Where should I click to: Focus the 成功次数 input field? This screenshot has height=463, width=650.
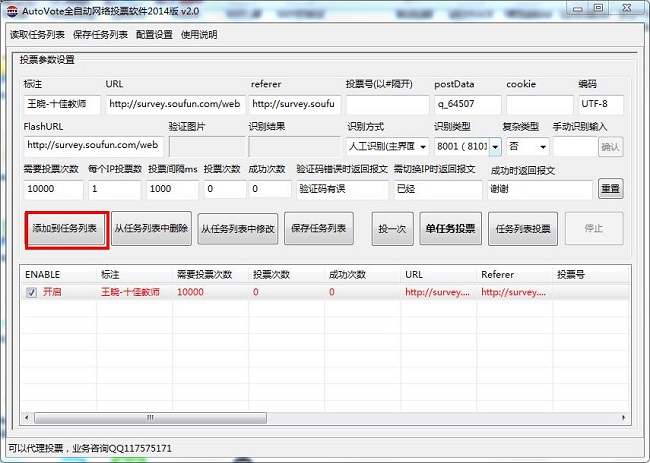(x=270, y=189)
